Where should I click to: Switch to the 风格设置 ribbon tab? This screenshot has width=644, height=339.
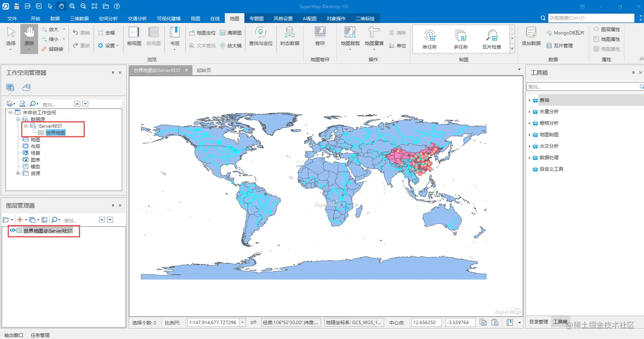[283, 19]
